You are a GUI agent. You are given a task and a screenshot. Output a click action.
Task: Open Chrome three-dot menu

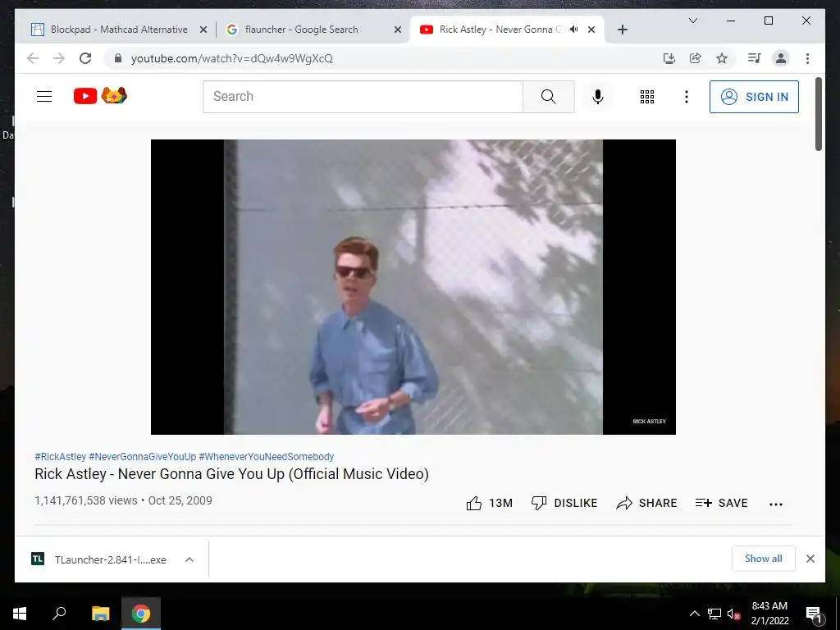(x=807, y=58)
